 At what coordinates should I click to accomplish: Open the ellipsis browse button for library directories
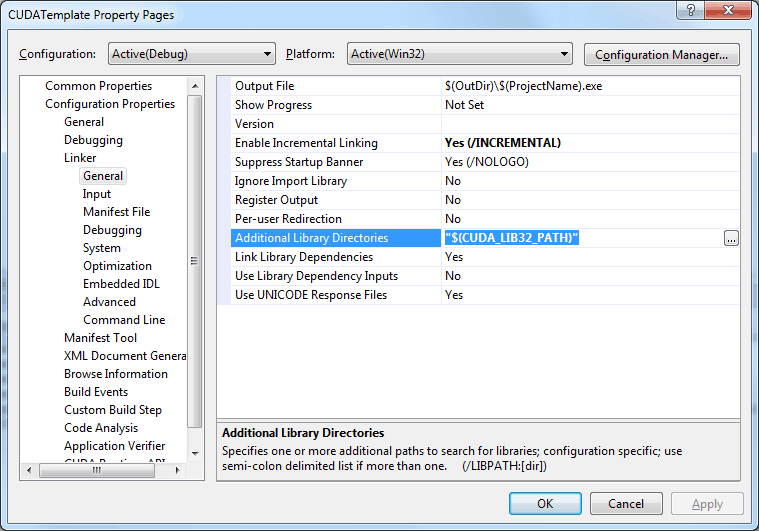[x=731, y=238]
